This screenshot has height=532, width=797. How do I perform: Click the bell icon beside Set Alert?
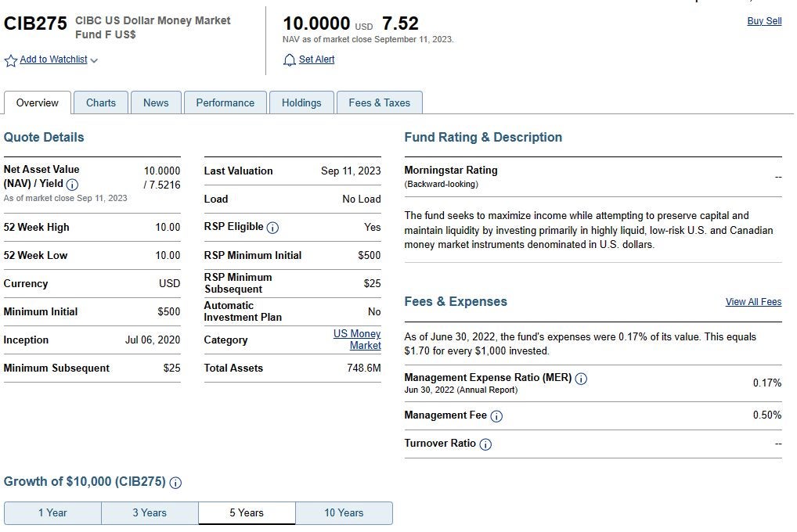pyautogui.click(x=289, y=59)
